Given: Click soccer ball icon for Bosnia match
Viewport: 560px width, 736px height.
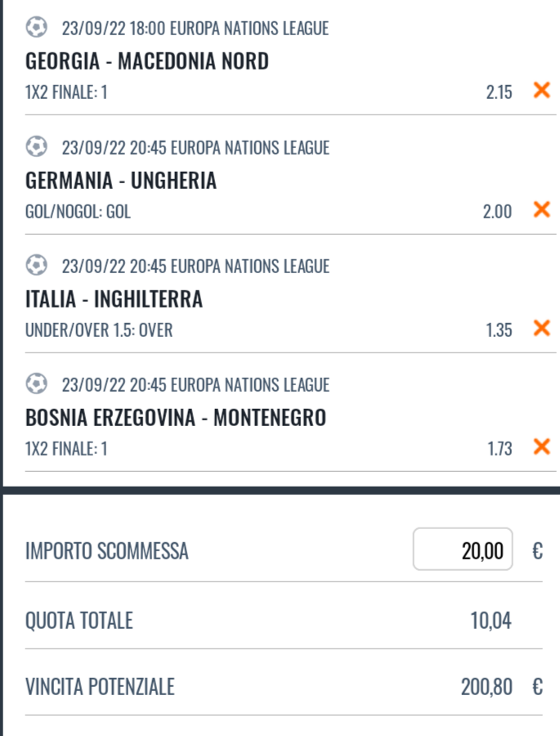Looking at the screenshot, I should 36,384.
